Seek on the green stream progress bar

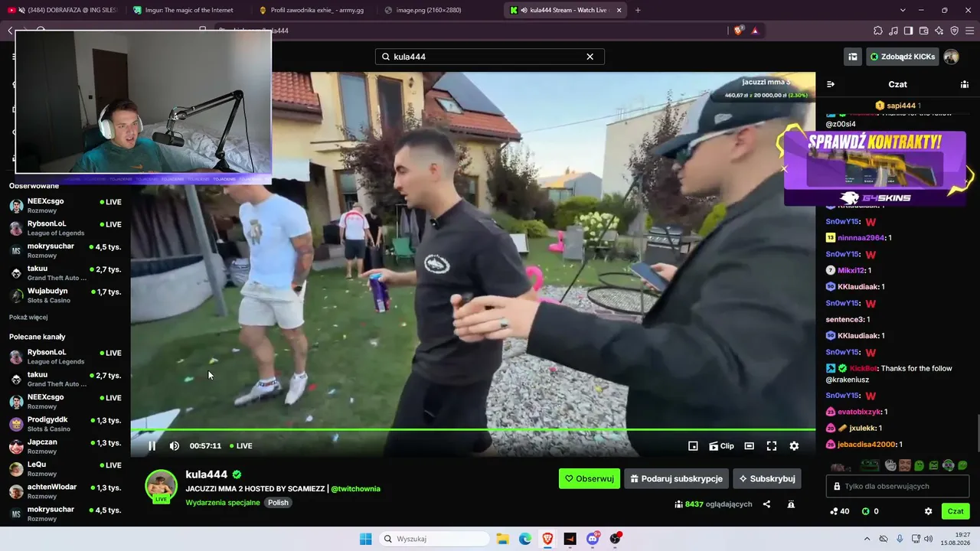[472, 429]
